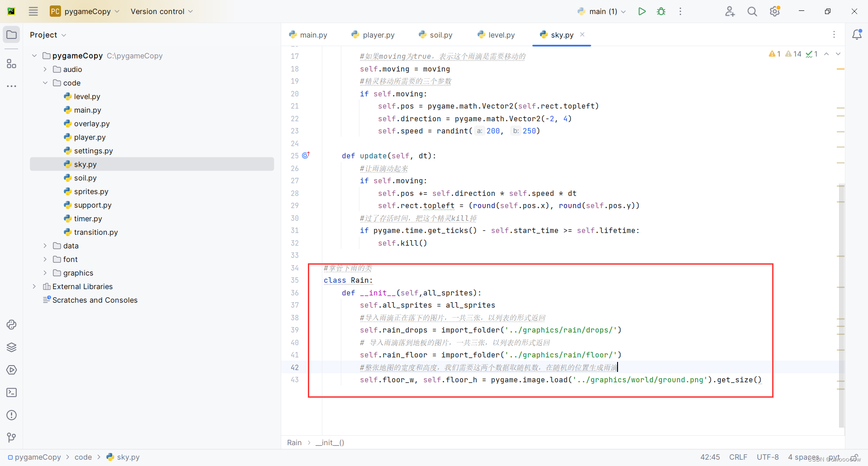Change CRLF line separator

738,457
